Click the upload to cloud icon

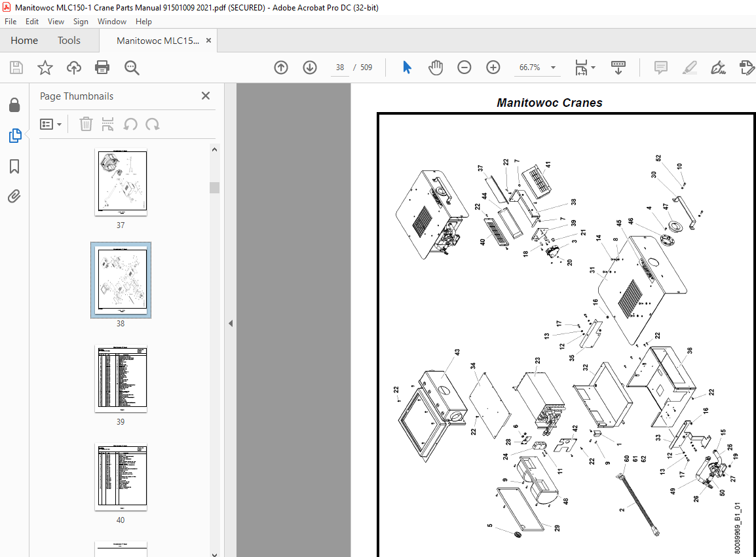[74, 67]
